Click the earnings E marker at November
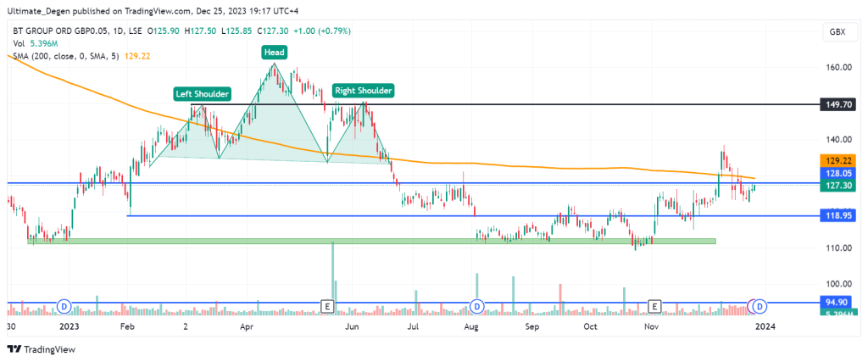This screenshot has height=362, width=868. tap(655, 305)
